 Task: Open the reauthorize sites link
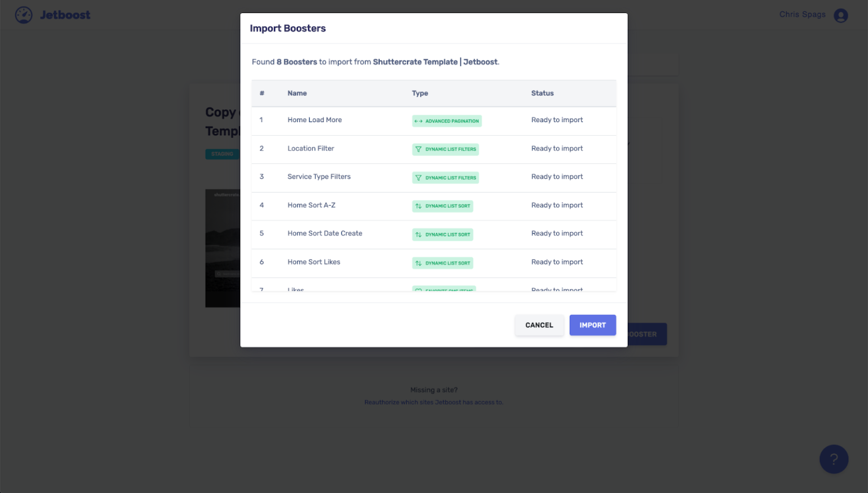(433, 402)
